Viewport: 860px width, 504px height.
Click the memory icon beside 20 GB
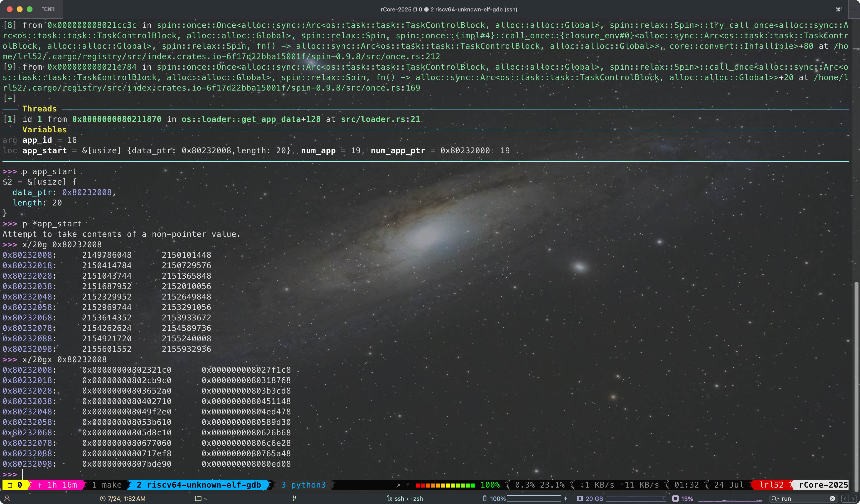(580, 499)
